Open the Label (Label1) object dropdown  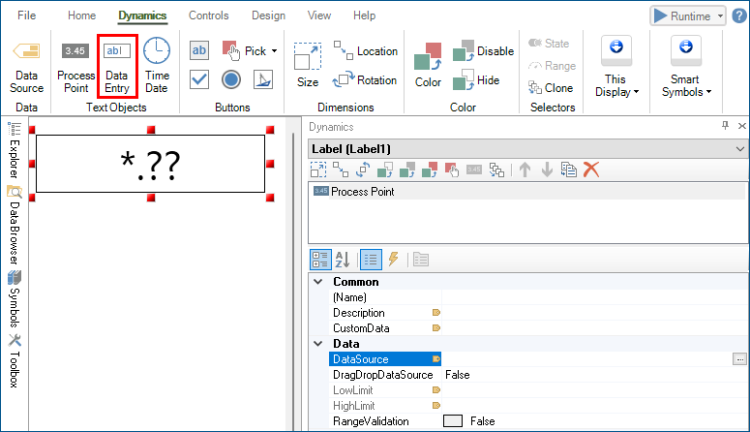[x=740, y=148]
